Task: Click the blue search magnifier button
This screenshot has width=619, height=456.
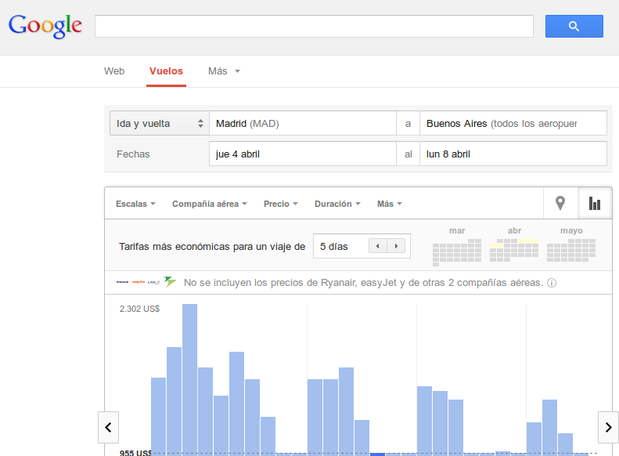Action: pos(574,26)
